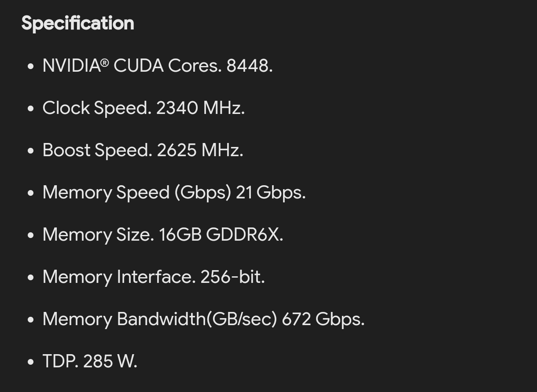
Task: Click the Memory Interface label
Action: coord(118,277)
